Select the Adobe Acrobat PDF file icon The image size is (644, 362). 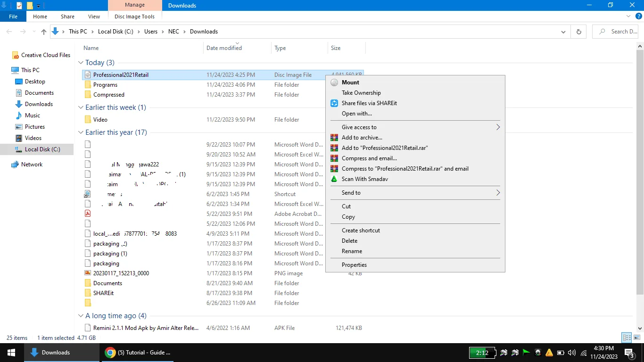click(x=87, y=214)
